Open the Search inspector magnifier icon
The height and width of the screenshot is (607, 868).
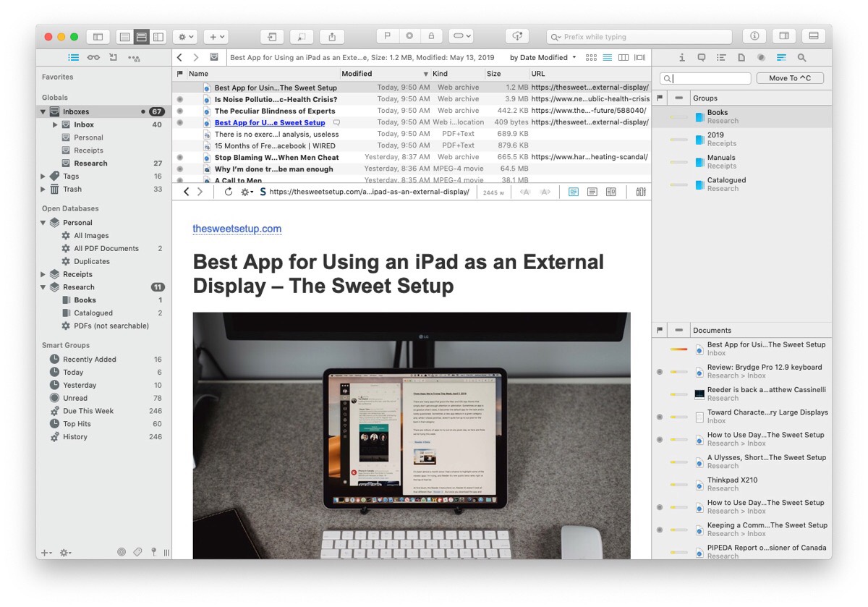click(801, 57)
